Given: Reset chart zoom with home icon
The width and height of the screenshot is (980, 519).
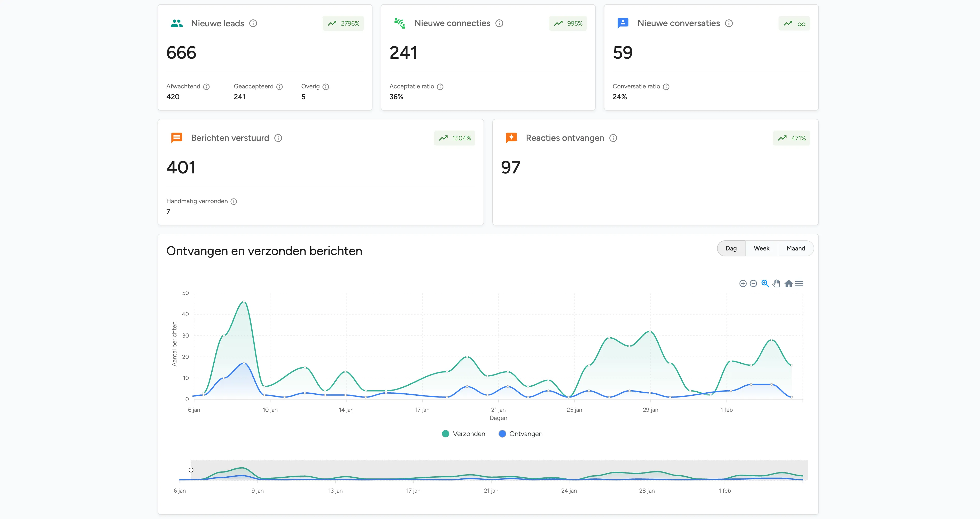Looking at the screenshot, I should pyautogui.click(x=788, y=283).
